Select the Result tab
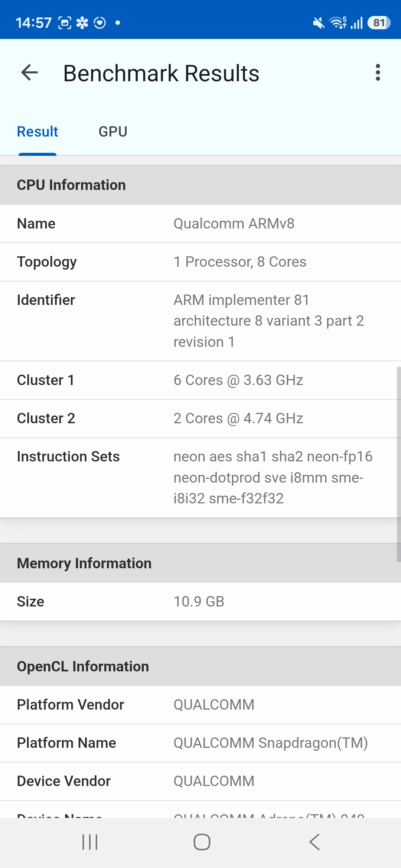The height and width of the screenshot is (868, 401). pyautogui.click(x=38, y=132)
